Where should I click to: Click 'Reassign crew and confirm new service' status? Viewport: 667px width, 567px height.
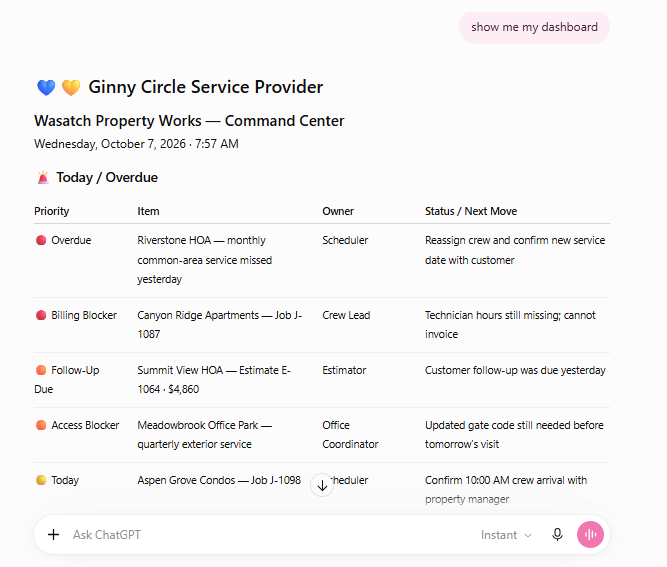[515, 250]
